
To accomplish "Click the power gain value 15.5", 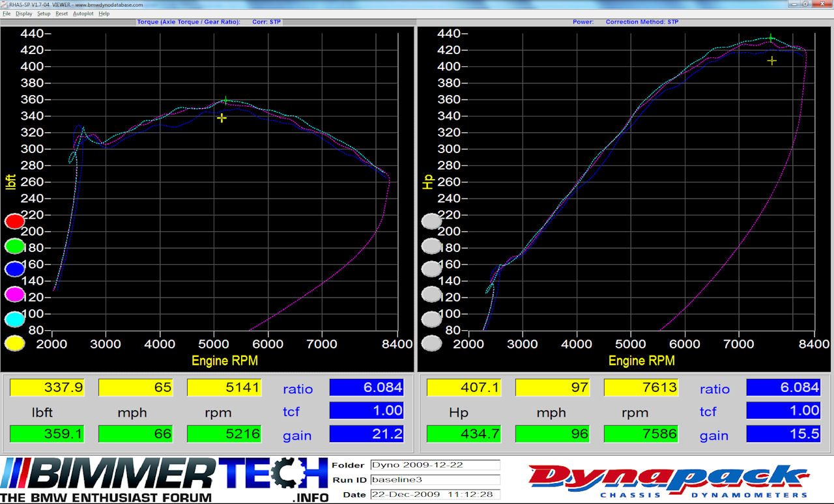I will [783, 434].
